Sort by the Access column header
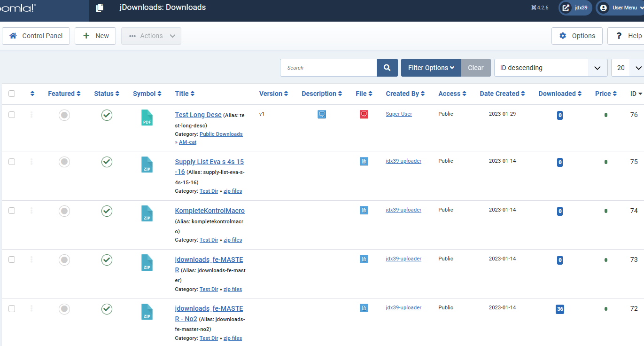The image size is (644, 346). coord(452,94)
